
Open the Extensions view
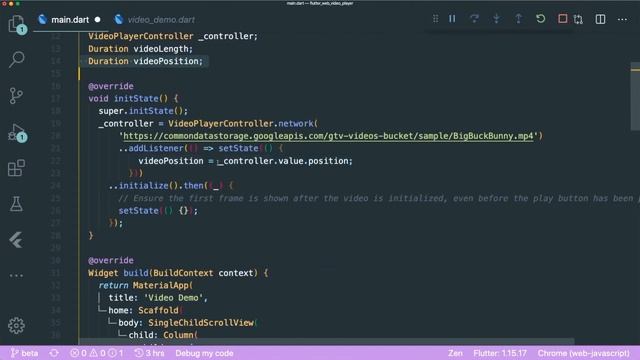point(16,168)
